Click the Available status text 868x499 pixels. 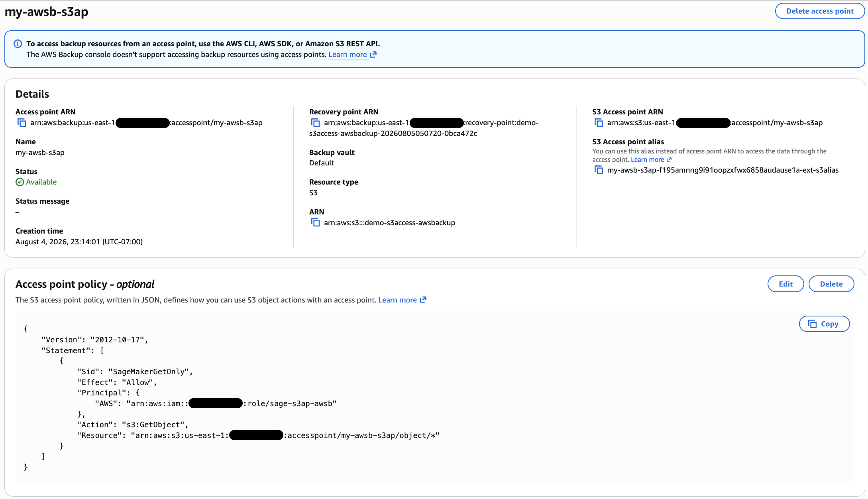(x=41, y=182)
